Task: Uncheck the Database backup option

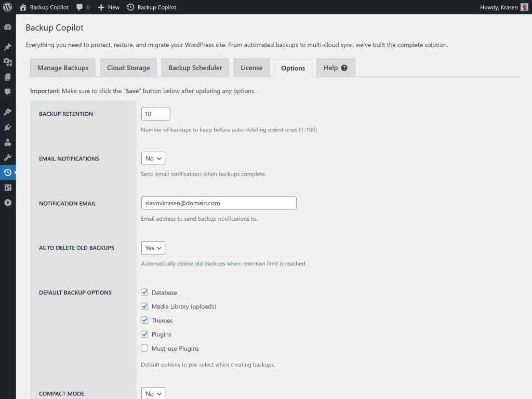Action: tap(144, 292)
